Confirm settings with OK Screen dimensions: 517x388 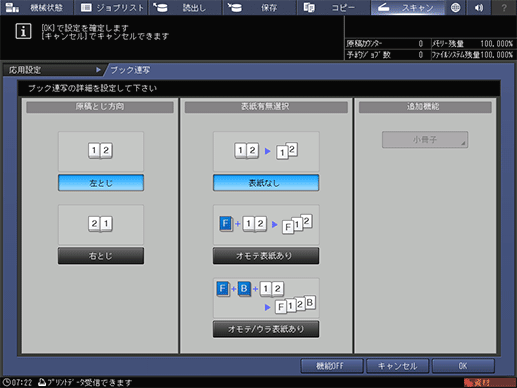pyautogui.click(x=463, y=366)
